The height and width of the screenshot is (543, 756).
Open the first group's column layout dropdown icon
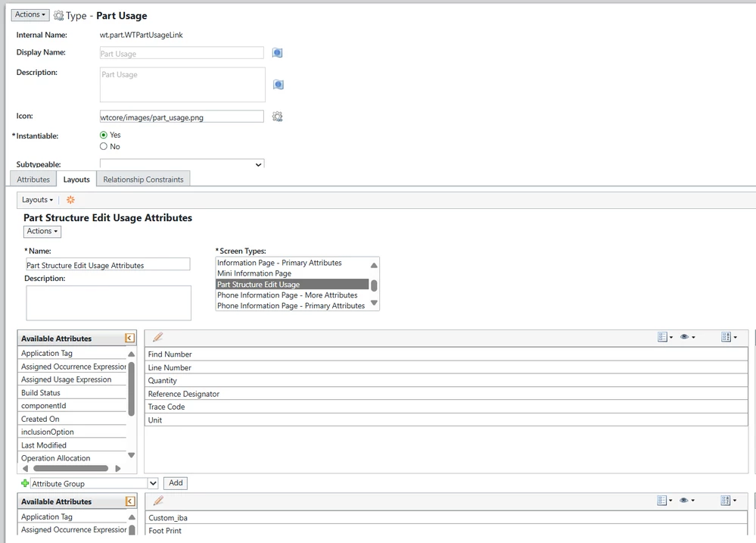pyautogui.click(x=729, y=337)
